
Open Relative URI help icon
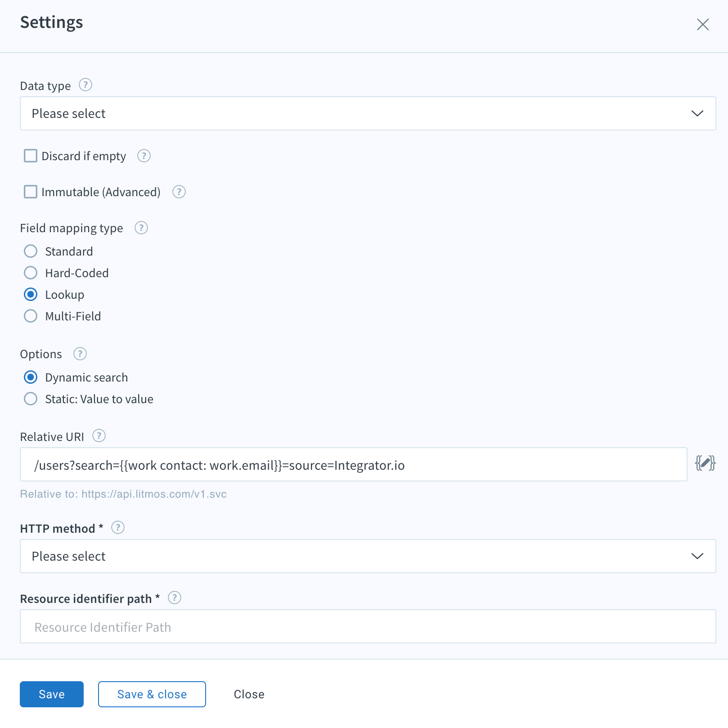click(x=99, y=436)
